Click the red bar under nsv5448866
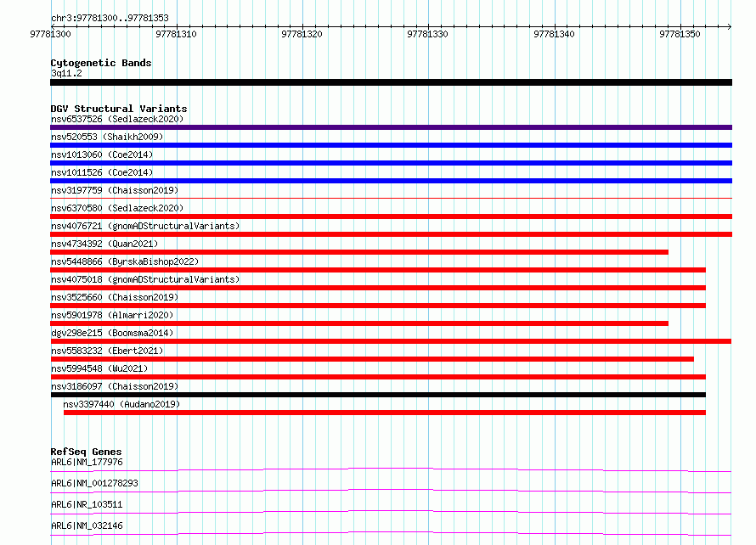Image resolution: width=756 pixels, height=545 pixels. click(378, 270)
